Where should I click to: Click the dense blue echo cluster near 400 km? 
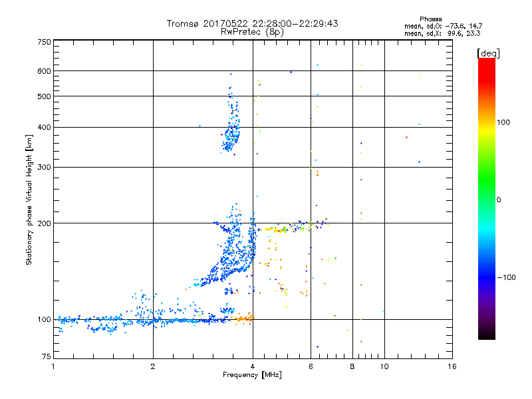[231, 136]
